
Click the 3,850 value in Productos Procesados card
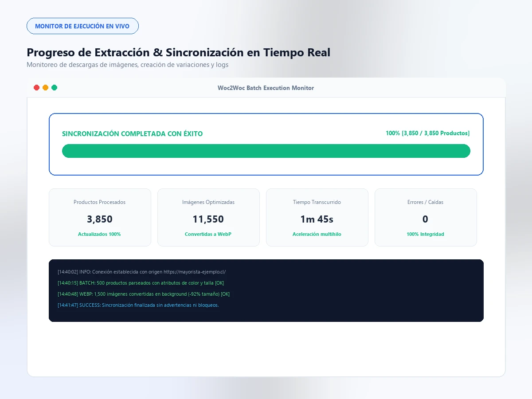pyautogui.click(x=100, y=219)
